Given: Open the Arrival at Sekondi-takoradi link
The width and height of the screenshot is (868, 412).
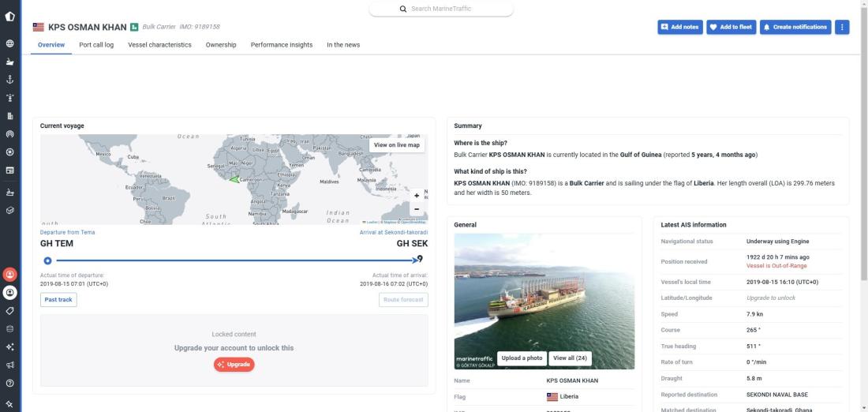Looking at the screenshot, I should point(394,233).
